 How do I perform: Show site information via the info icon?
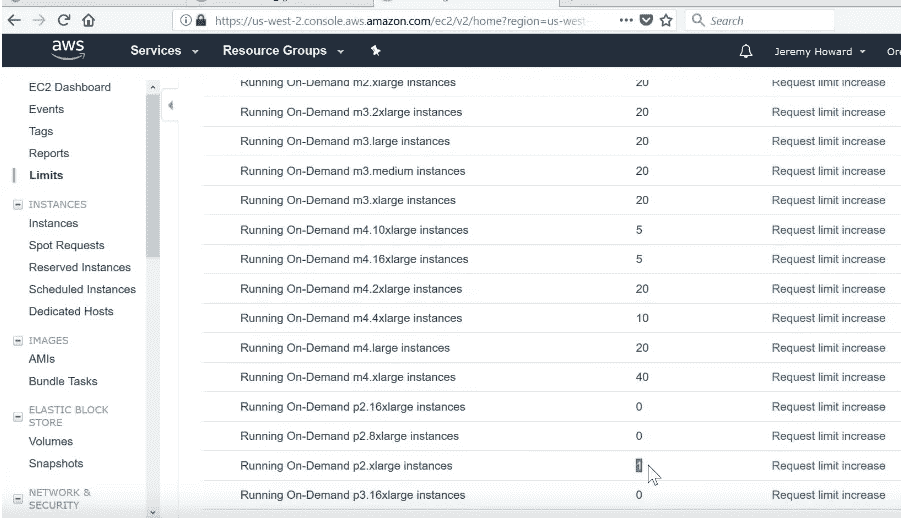(186, 20)
